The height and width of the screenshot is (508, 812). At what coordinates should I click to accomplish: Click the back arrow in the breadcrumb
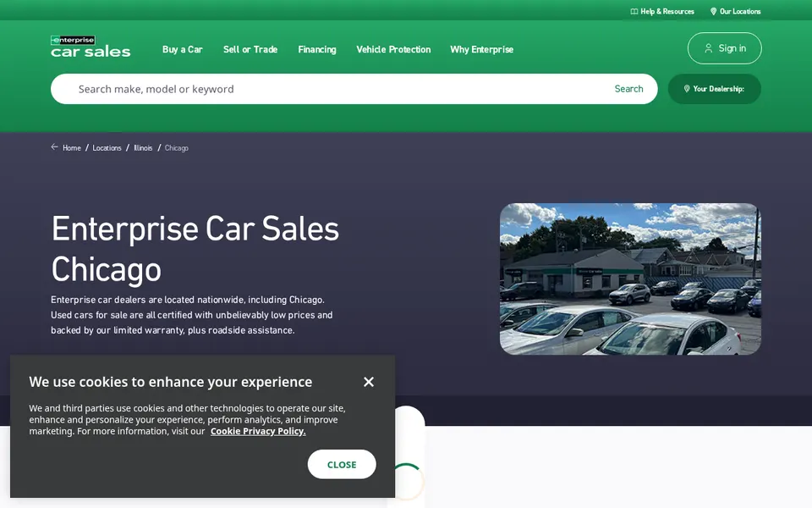[x=54, y=147]
